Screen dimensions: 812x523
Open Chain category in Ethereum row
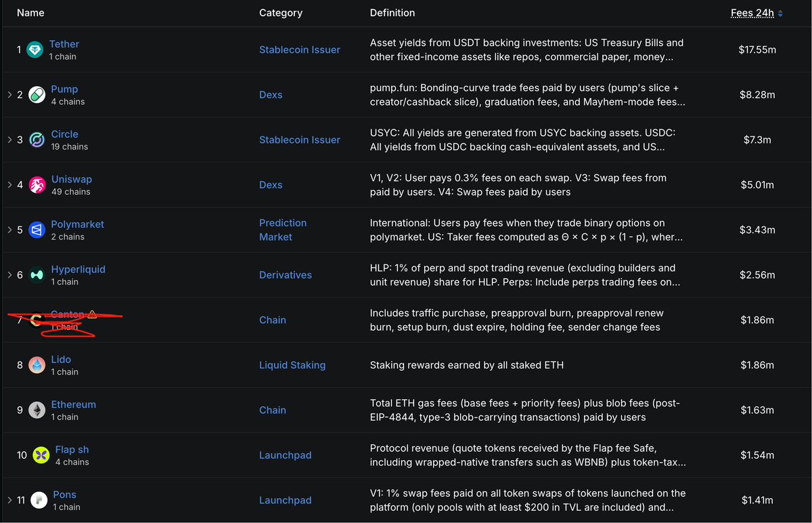(x=273, y=410)
